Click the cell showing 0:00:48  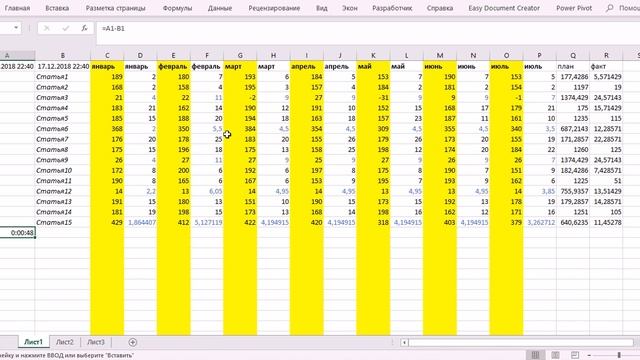(18, 233)
